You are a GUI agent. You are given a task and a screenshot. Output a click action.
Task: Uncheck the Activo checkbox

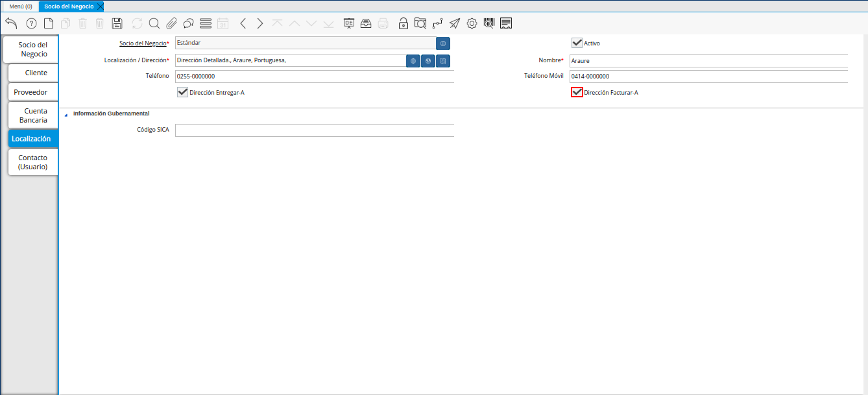[x=577, y=43]
